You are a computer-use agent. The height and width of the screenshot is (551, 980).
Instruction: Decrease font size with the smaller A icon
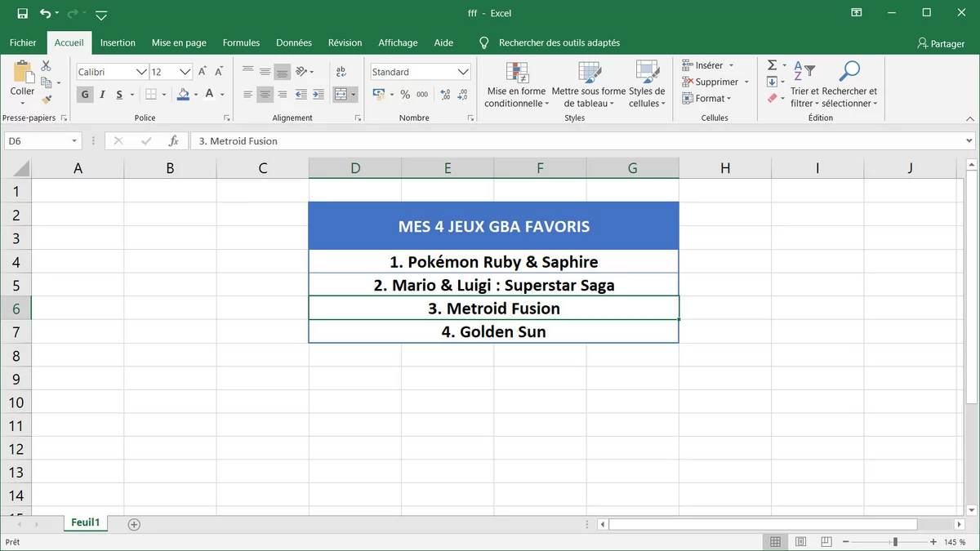(x=220, y=72)
